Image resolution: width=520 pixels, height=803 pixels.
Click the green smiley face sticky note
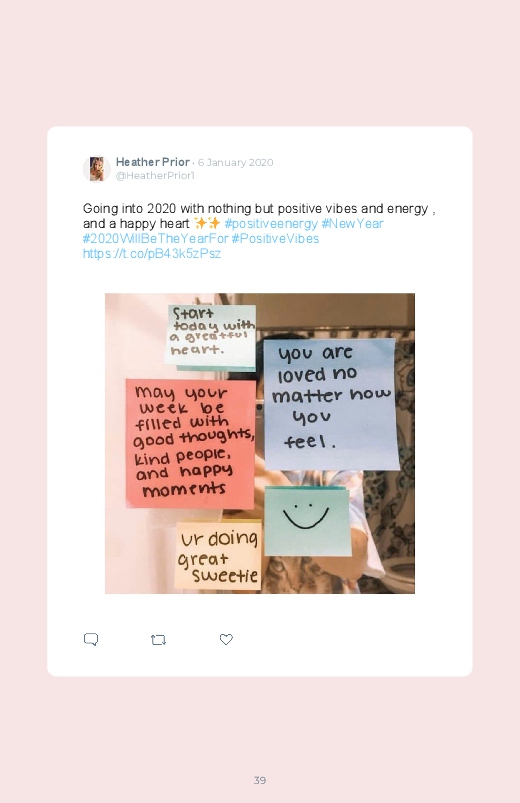click(x=307, y=521)
